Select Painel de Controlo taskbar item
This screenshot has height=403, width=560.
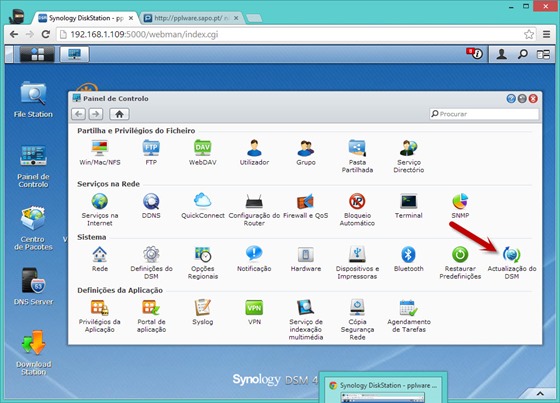(74, 54)
